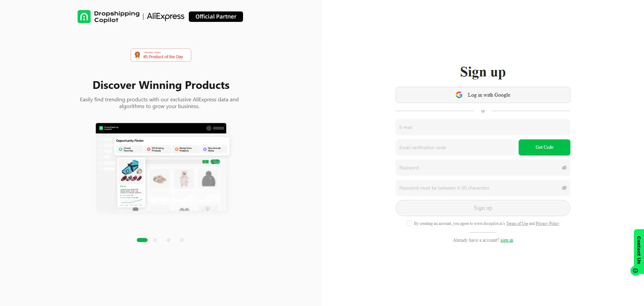The width and height of the screenshot is (644, 306).
Task: Select the first active carousel dot
Action: (x=142, y=240)
